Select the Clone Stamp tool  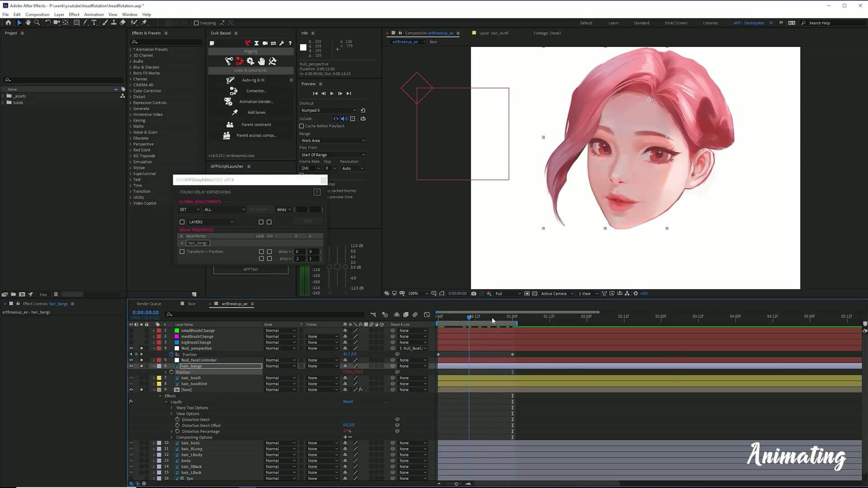[x=113, y=23]
